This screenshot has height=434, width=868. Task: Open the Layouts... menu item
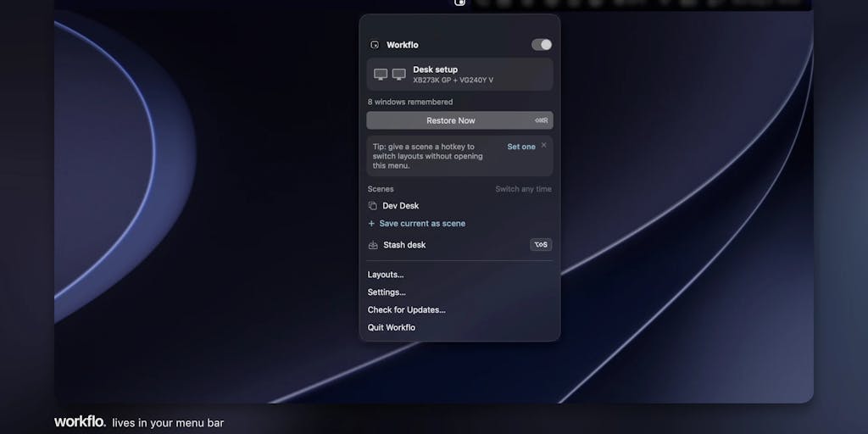[x=386, y=275]
